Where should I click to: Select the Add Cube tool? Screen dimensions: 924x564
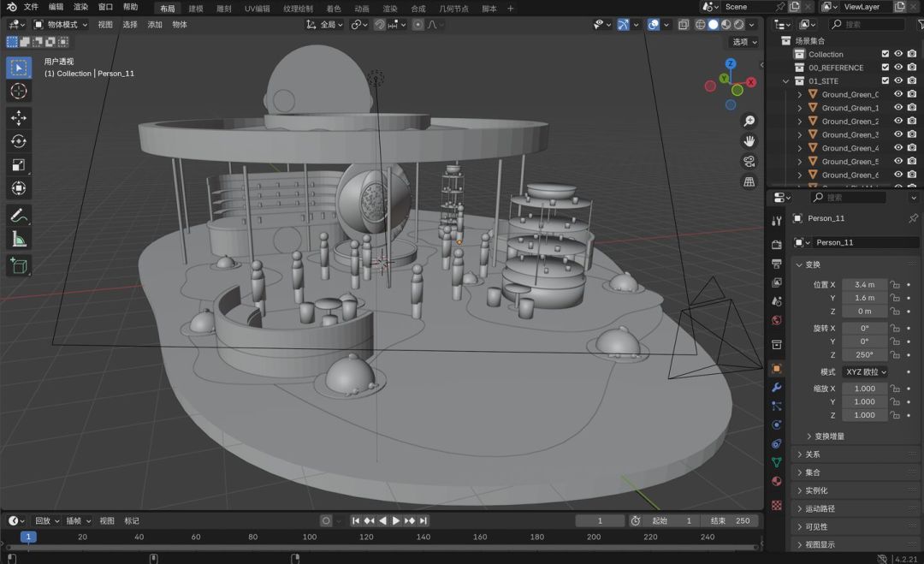(19, 266)
